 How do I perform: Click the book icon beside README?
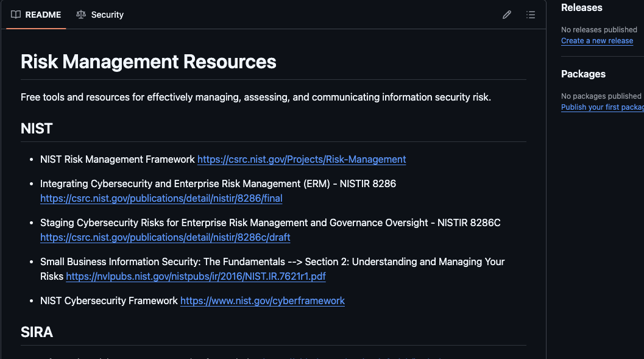point(16,15)
